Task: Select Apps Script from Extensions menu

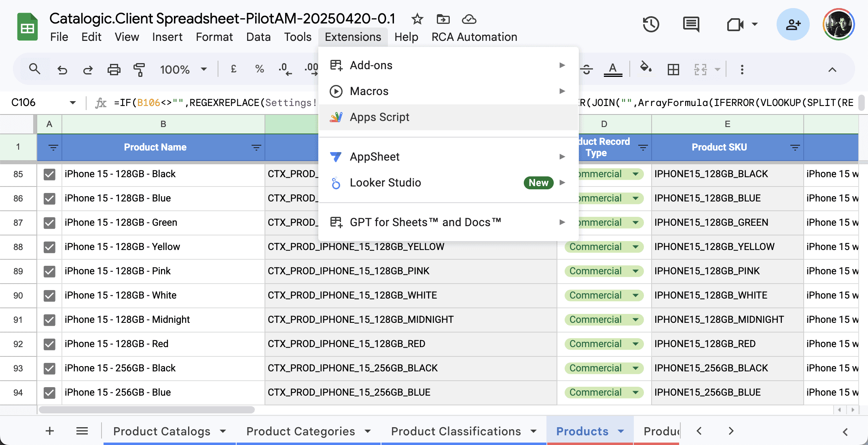Action: point(379,117)
